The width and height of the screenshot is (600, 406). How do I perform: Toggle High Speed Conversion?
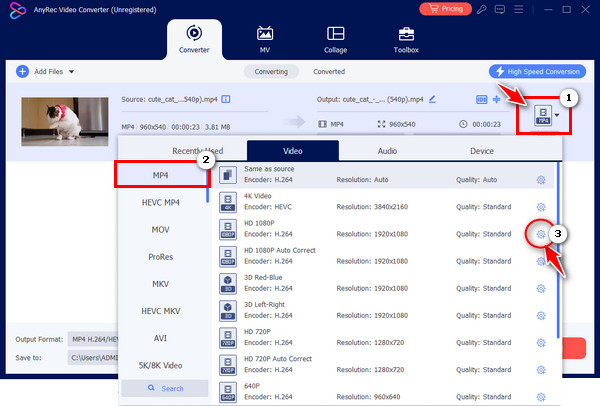(x=537, y=72)
